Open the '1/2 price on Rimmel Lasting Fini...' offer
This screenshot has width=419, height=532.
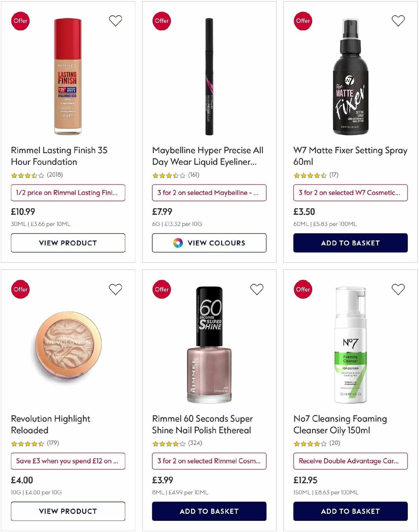(68, 193)
